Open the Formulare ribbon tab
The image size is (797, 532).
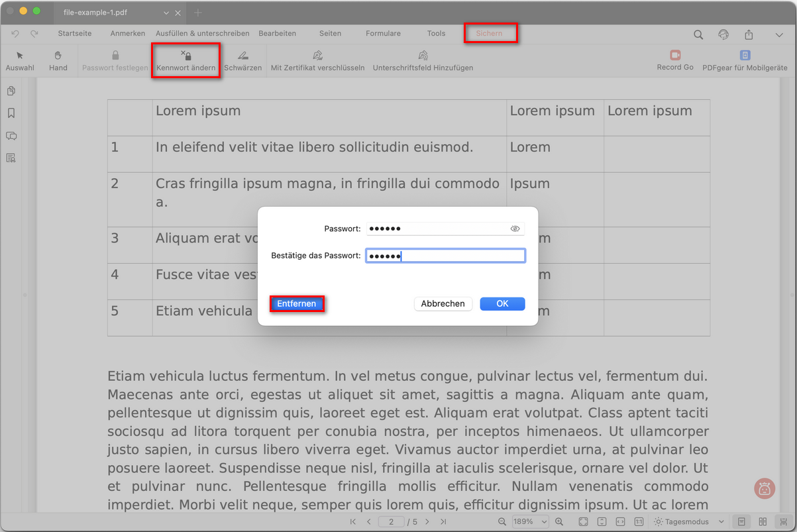tap(383, 33)
